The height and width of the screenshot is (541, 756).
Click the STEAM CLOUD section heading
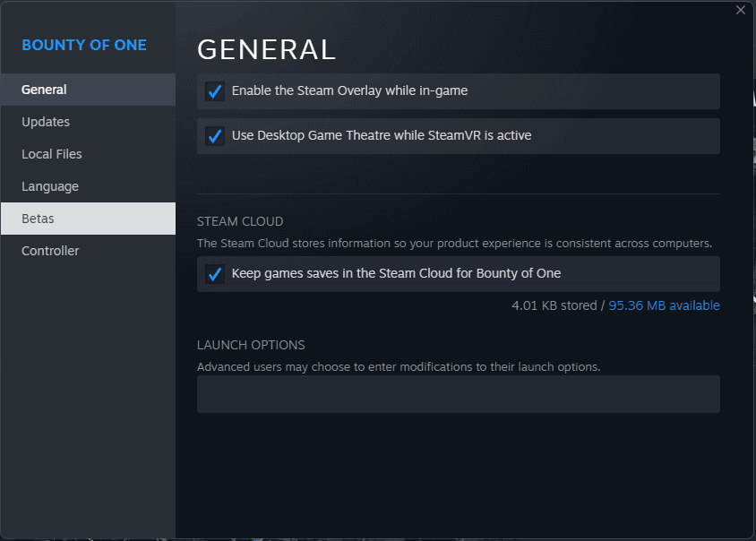[x=240, y=221]
